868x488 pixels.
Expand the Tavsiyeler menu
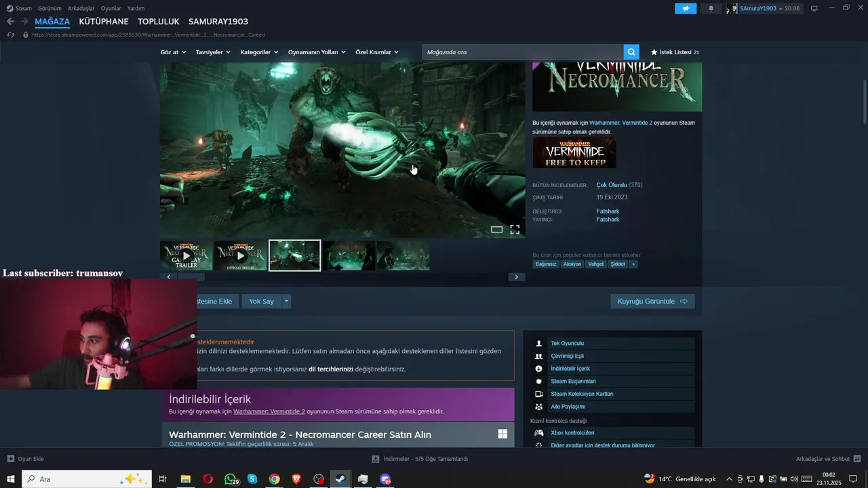[x=213, y=52]
